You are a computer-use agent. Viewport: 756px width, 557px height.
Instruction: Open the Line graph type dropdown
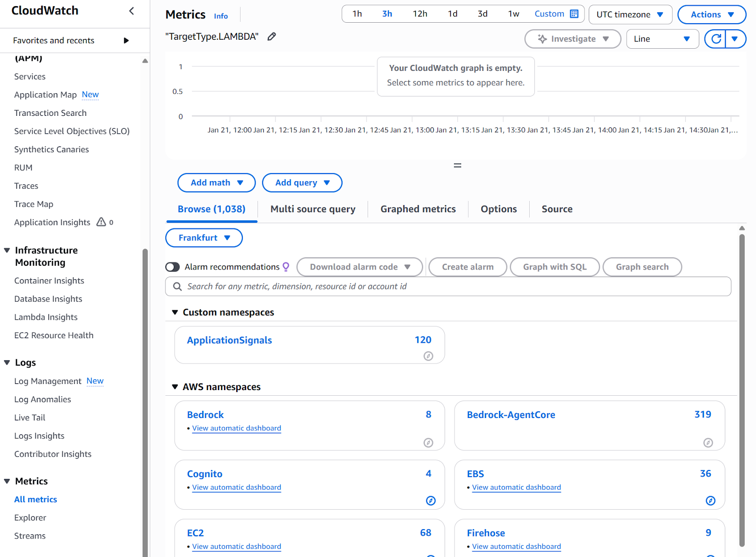[x=662, y=39]
